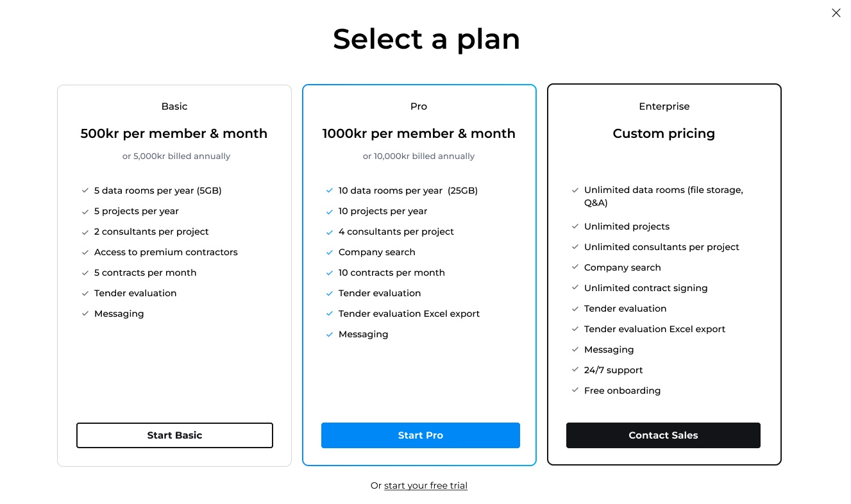
Task: Open the start your free trial link
Action: [x=426, y=485]
